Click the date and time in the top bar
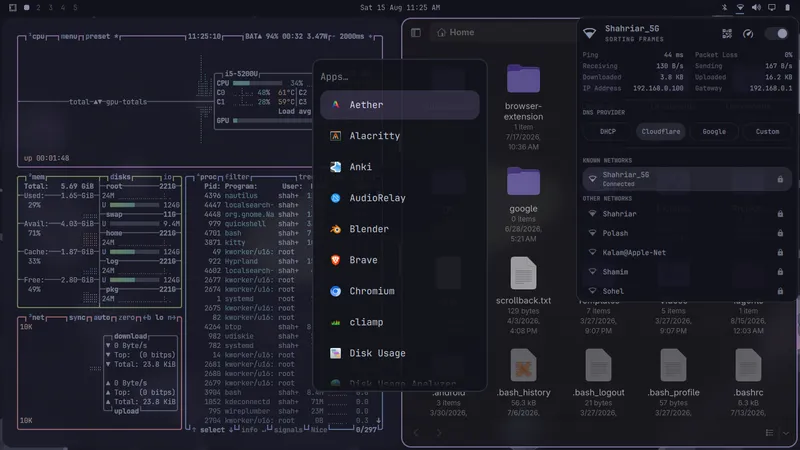Image resolution: width=800 pixels, height=450 pixels. pyautogui.click(x=400, y=8)
